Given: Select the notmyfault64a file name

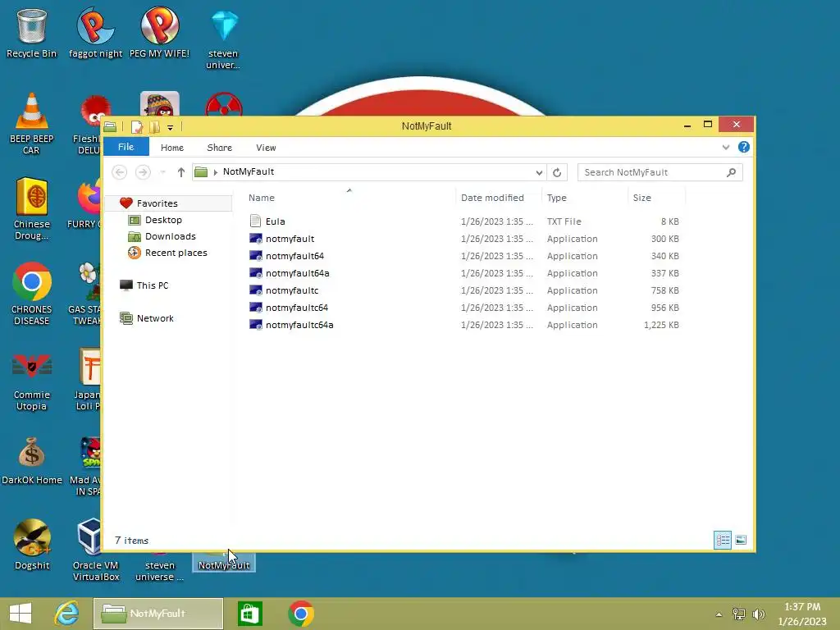Looking at the screenshot, I should click(297, 272).
